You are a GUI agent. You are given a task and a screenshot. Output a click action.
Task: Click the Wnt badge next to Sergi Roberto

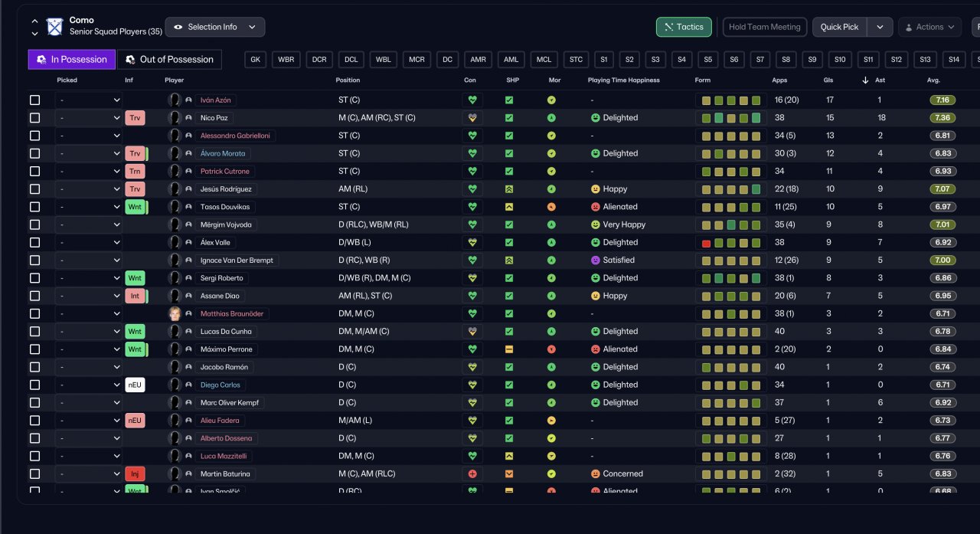click(x=135, y=278)
